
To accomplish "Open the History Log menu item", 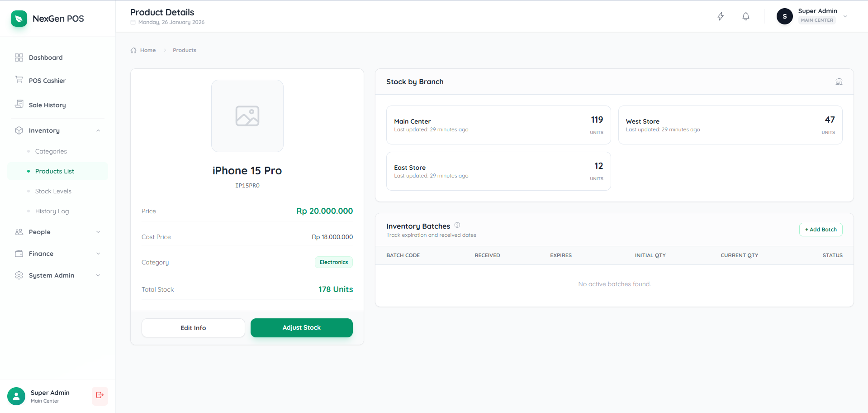I will click(x=52, y=211).
